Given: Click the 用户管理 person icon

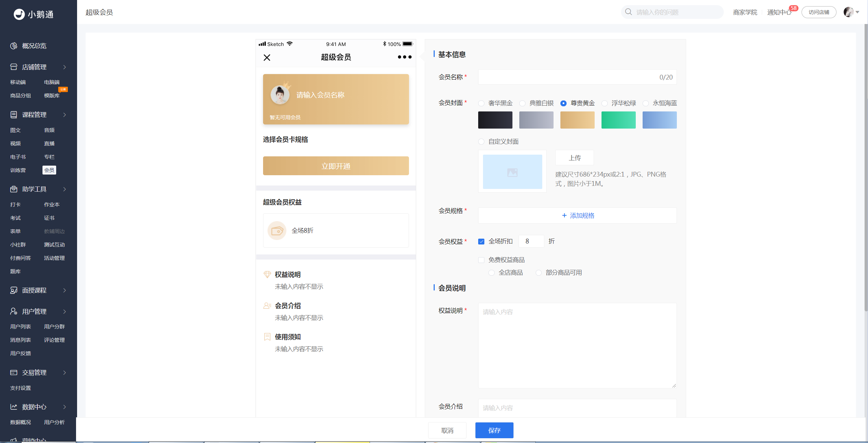Looking at the screenshot, I should pyautogui.click(x=14, y=311).
